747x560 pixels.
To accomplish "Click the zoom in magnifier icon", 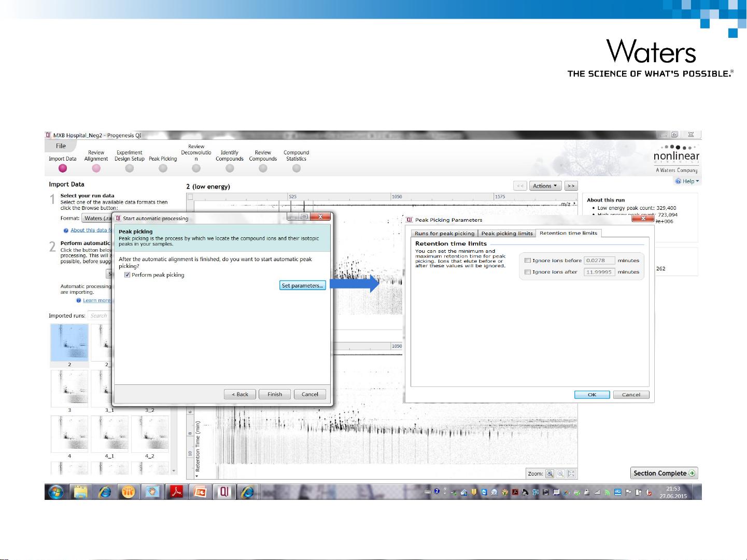I will pyautogui.click(x=549, y=473).
